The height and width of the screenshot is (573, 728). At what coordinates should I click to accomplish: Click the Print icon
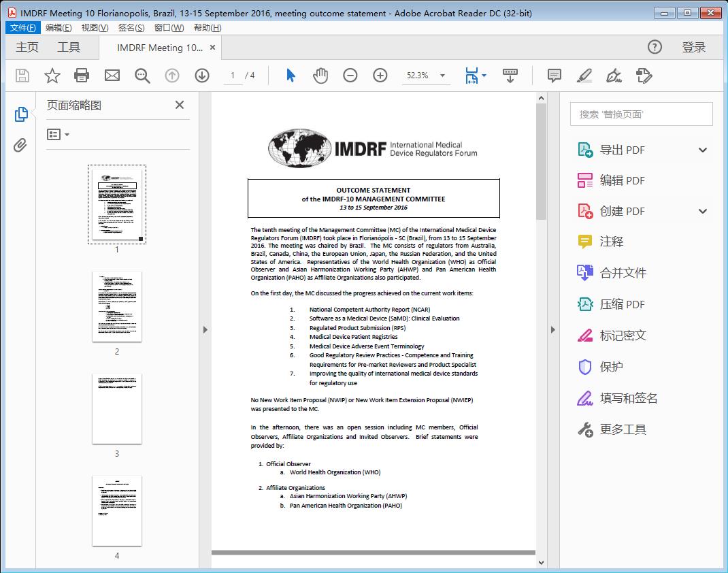coord(82,76)
